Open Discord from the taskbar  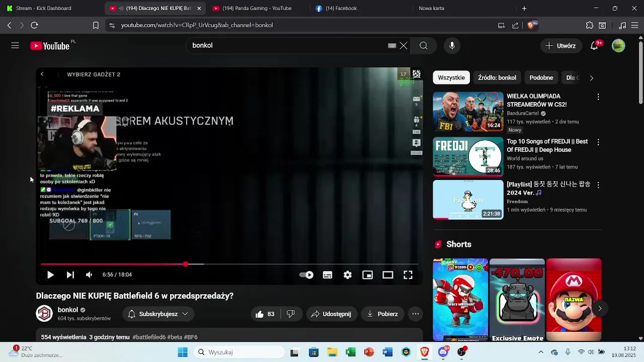(x=443, y=352)
